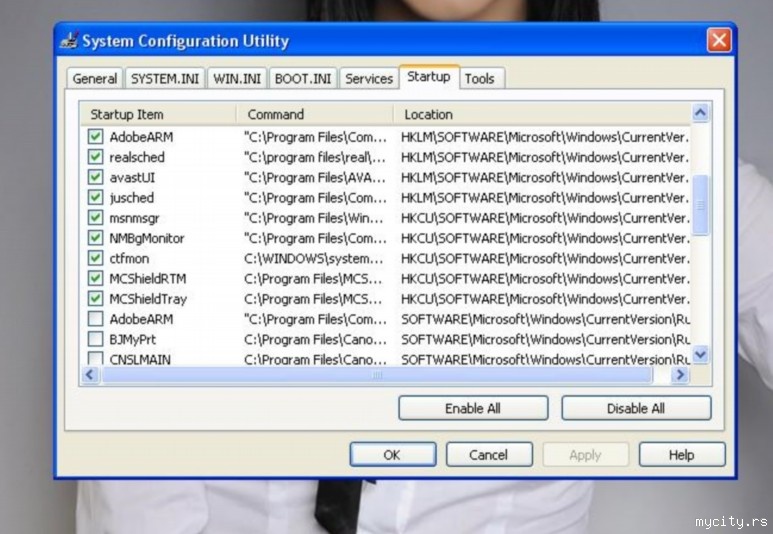The height and width of the screenshot is (534, 773).
Task: Click the "C:\Program Files\AVA..." command cell
Action: click(x=315, y=178)
